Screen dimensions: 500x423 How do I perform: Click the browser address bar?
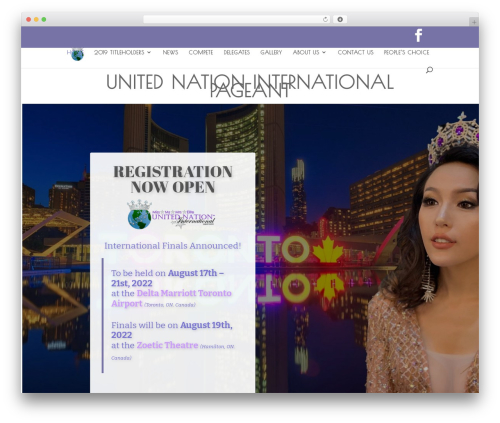point(237,20)
